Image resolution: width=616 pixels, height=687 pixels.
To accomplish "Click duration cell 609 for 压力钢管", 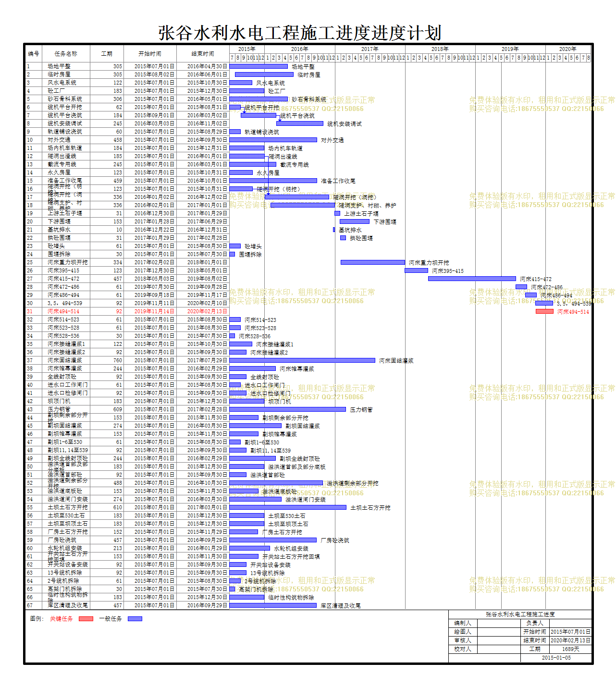I will pyautogui.click(x=118, y=409).
